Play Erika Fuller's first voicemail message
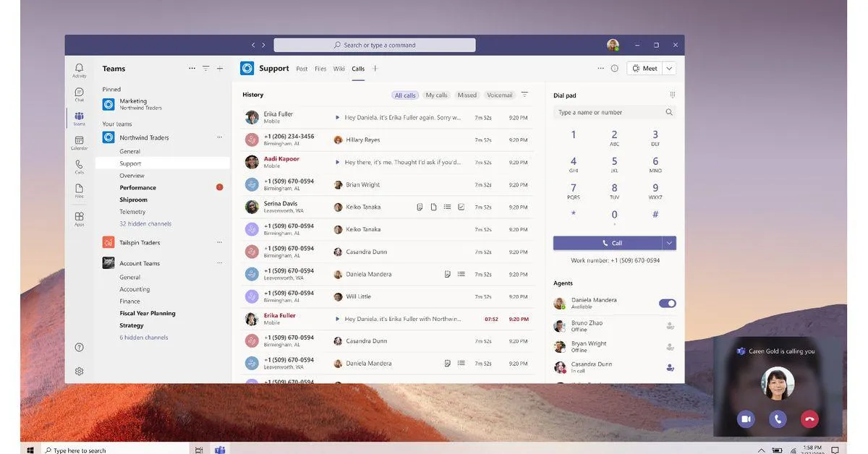868x454 pixels. tap(337, 117)
